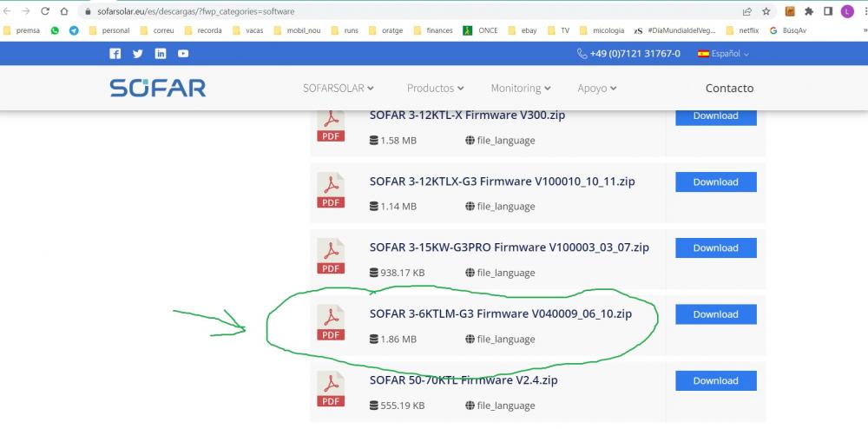Open the netflix bookmark folder
Viewport: 868px width, 429px height.
pyautogui.click(x=742, y=30)
